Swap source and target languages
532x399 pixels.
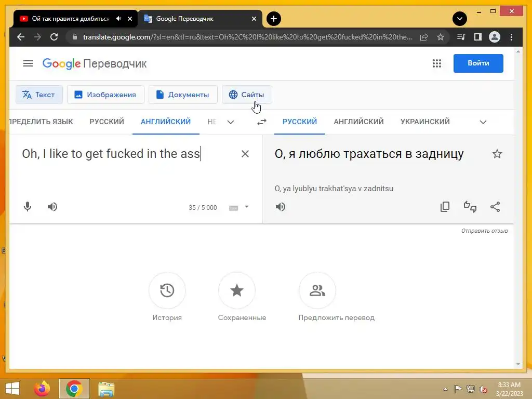click(x=262, y=122)
